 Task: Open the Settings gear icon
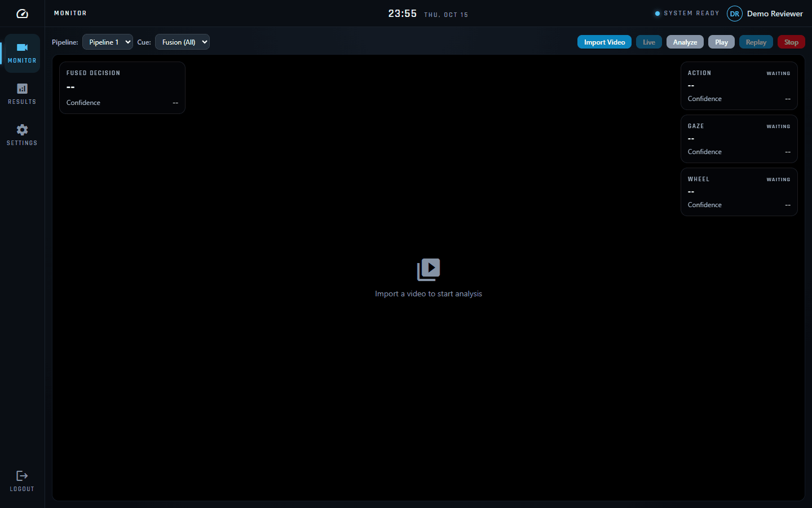click(22, 130)
